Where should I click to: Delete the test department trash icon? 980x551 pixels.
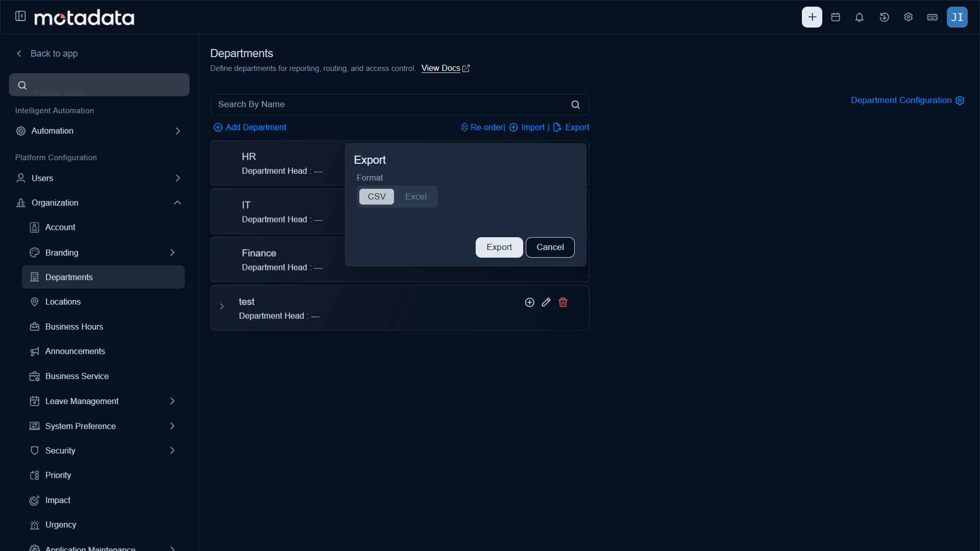pyautogui.click(x=563, y=303)
